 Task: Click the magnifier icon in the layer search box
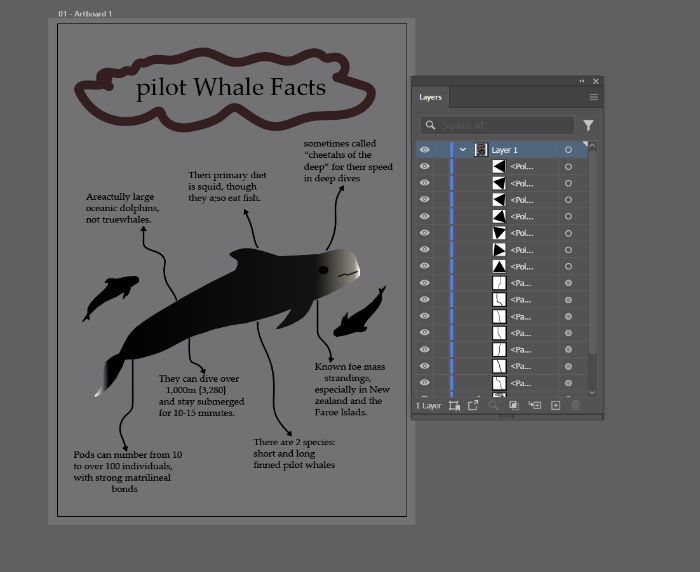pyautogui.click(x=430, y=125)
